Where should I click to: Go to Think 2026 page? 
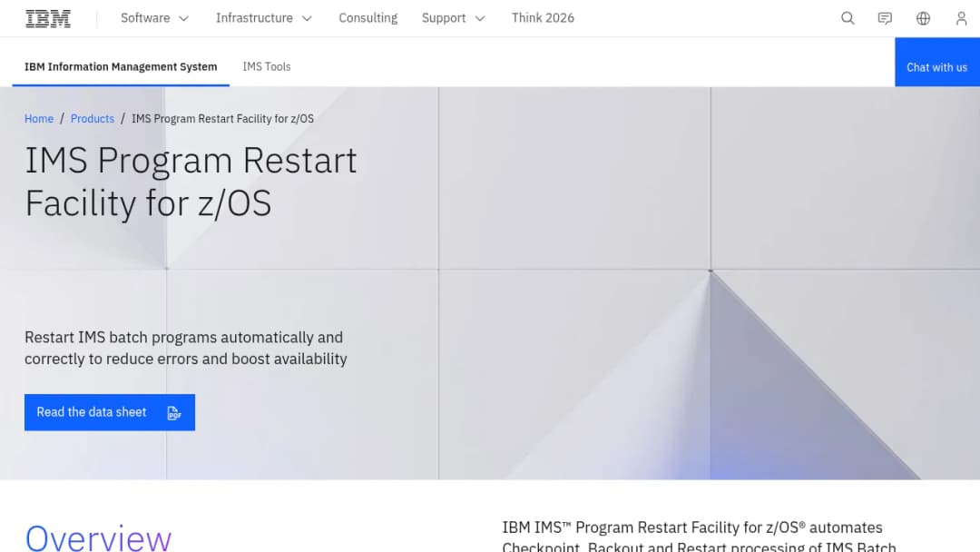coord(543,18)
